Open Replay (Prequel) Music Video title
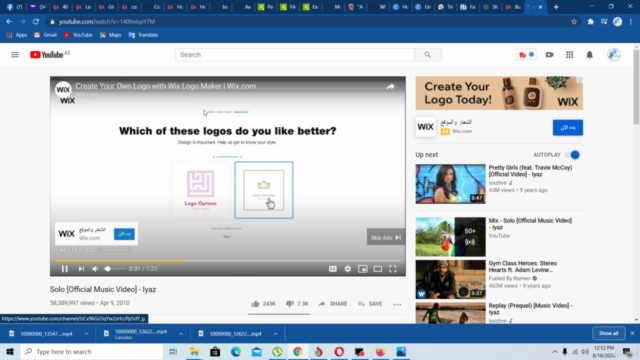 coord(530,309)
